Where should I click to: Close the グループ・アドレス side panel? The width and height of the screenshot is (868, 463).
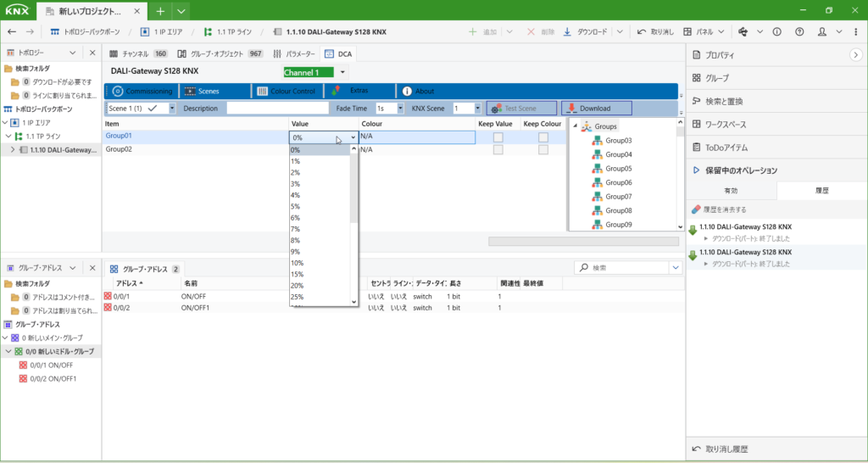92,268
